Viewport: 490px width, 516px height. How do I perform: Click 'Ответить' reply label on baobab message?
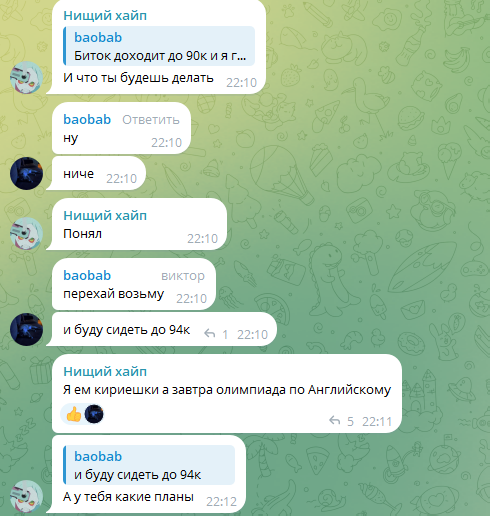click(x=151, y=120)
